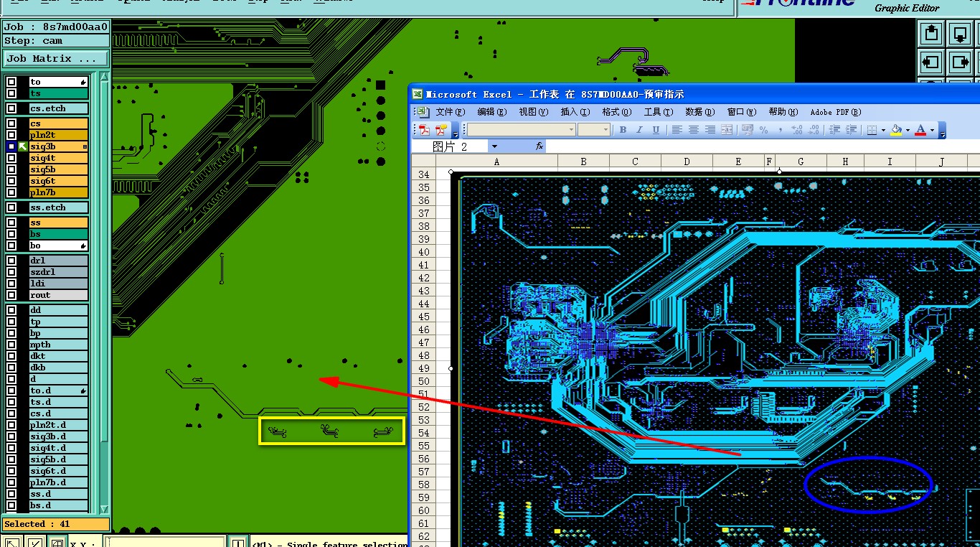Click Increase Decimal icon in Excel
The image size is (980, 547).
pos(797,130)
